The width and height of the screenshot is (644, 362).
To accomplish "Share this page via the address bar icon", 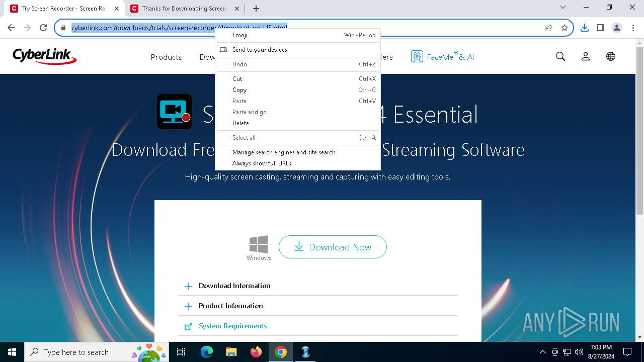I will pyautogui.click(x=548, y=28).
